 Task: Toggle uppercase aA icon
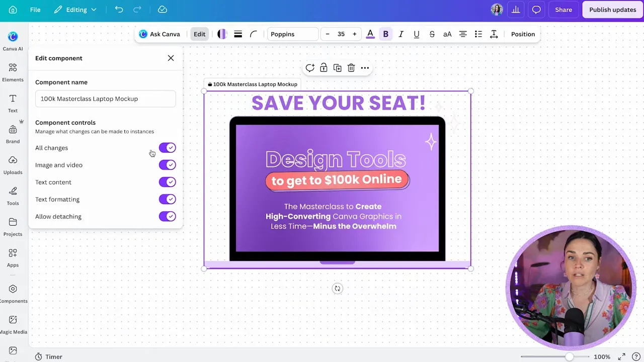tap(447, 34)
